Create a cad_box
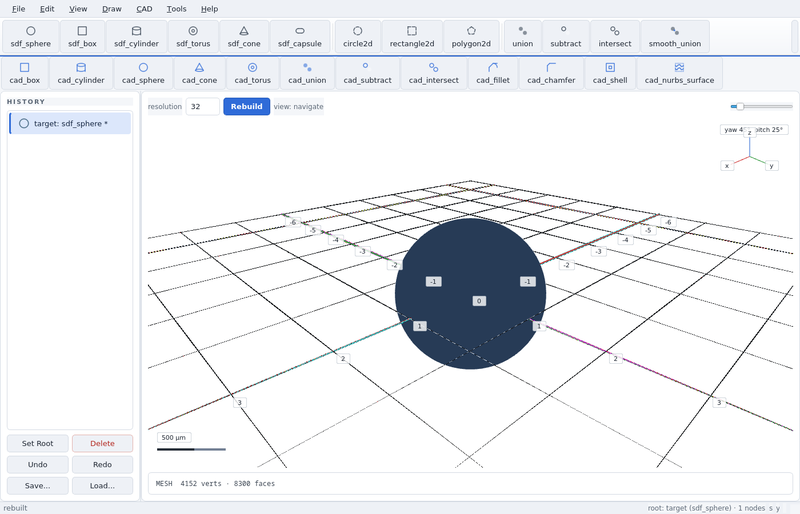Image resolution: width=800 pixels, height=514 pixels. (24, 74)
